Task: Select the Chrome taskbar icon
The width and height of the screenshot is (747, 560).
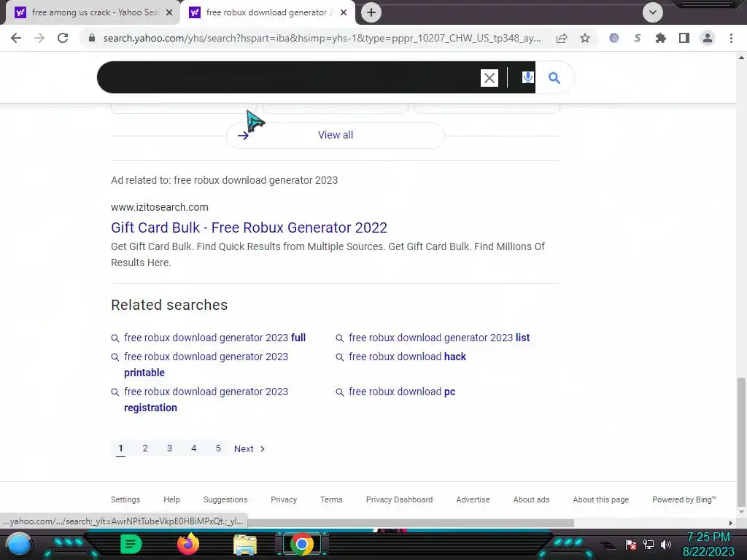Action: (x=301, y=544)
